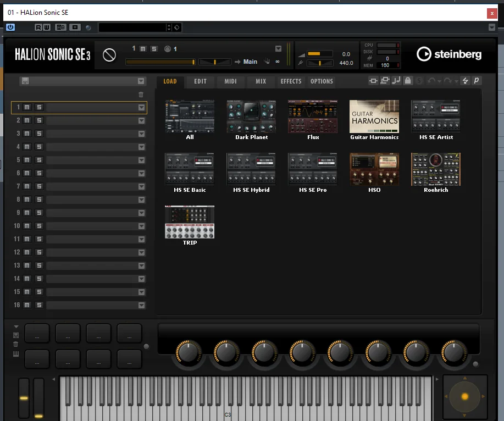This screenshot has width=504, height=421.
Task: Expand the program dropdown for slot 12
Action: point(141,252)
